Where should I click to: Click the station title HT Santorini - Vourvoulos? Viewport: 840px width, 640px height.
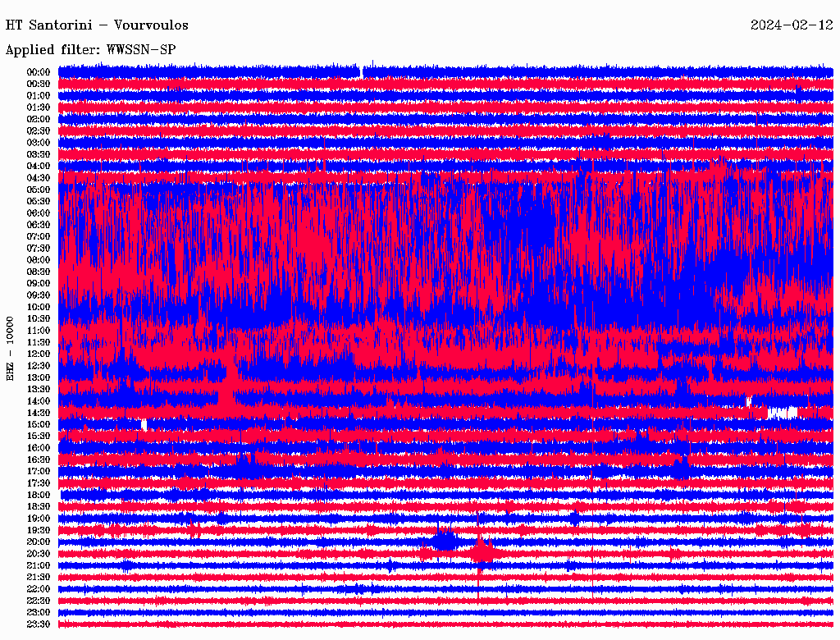coord(97,25)
